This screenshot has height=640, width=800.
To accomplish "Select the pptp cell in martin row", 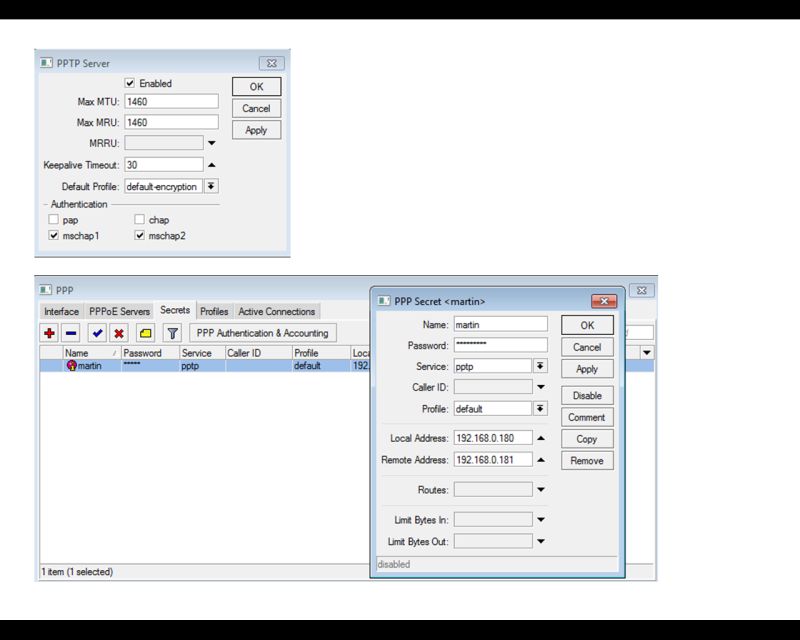I will (202, 365).
